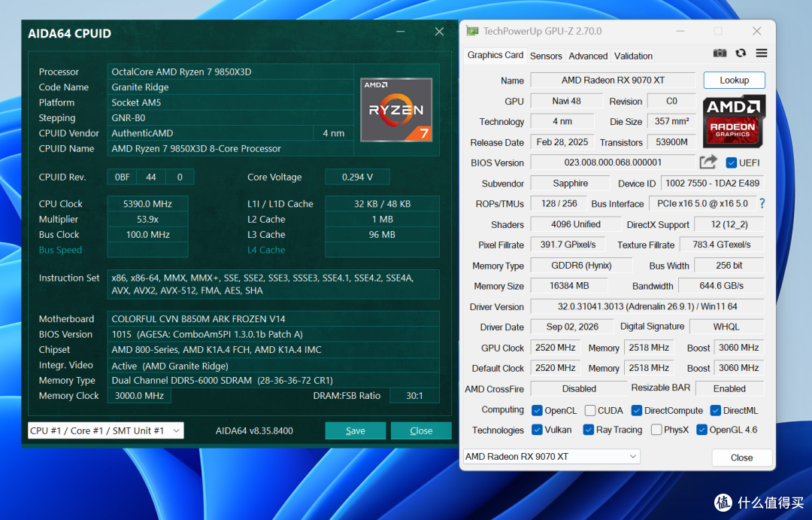The height and width of the screenshot is (520, 812).
Task: Click the Code Name value Granite Ridge
Action: (x=231, y=87)
